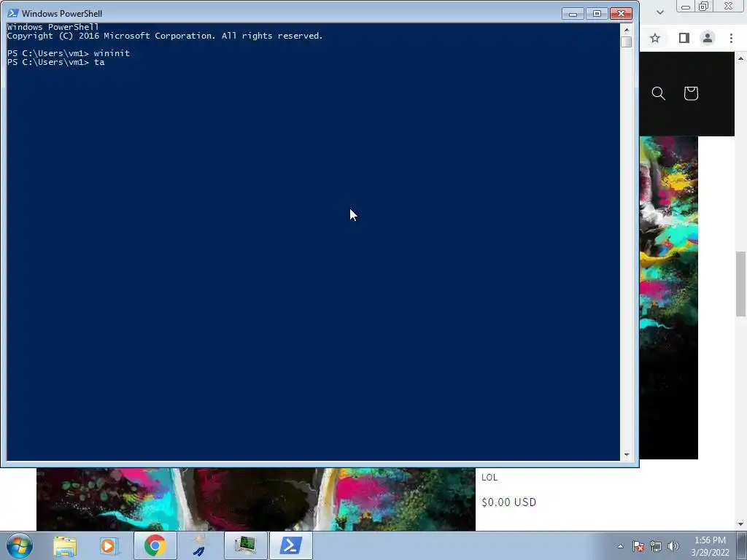The width and height of the screenshot is (747, 560).
Task: Open the Windows Start menu
Action: pyautogui.click(x=20, y=545)
